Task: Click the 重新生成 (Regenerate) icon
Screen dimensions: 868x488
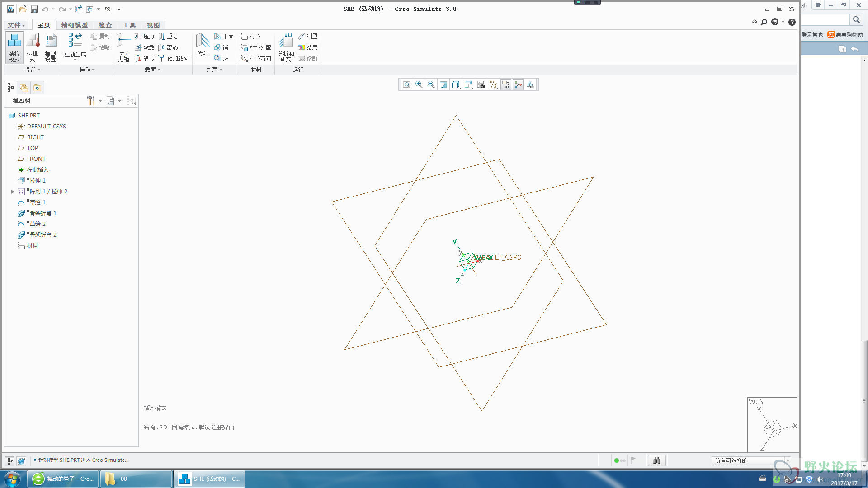Action: (75, 45)
